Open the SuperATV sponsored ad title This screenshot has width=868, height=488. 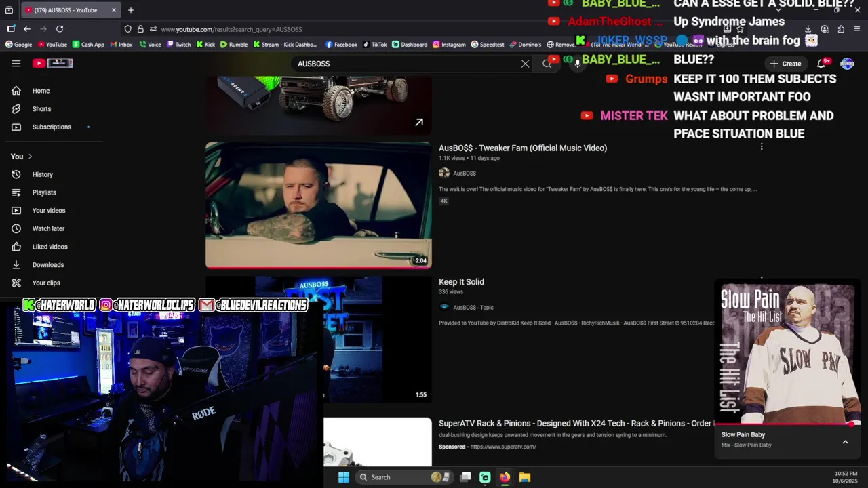click(576, 424)
